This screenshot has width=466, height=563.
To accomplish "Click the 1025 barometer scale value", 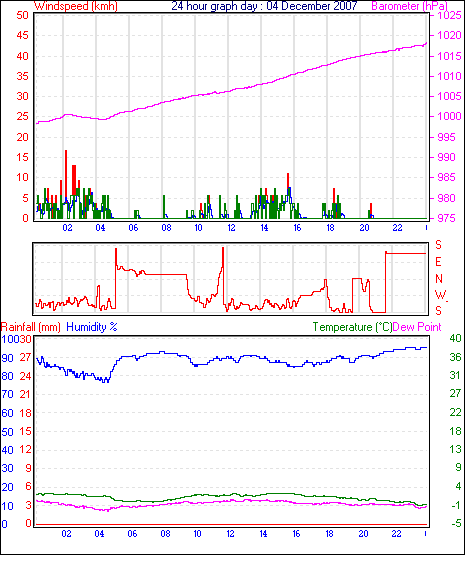I will [x=449, y=15].
